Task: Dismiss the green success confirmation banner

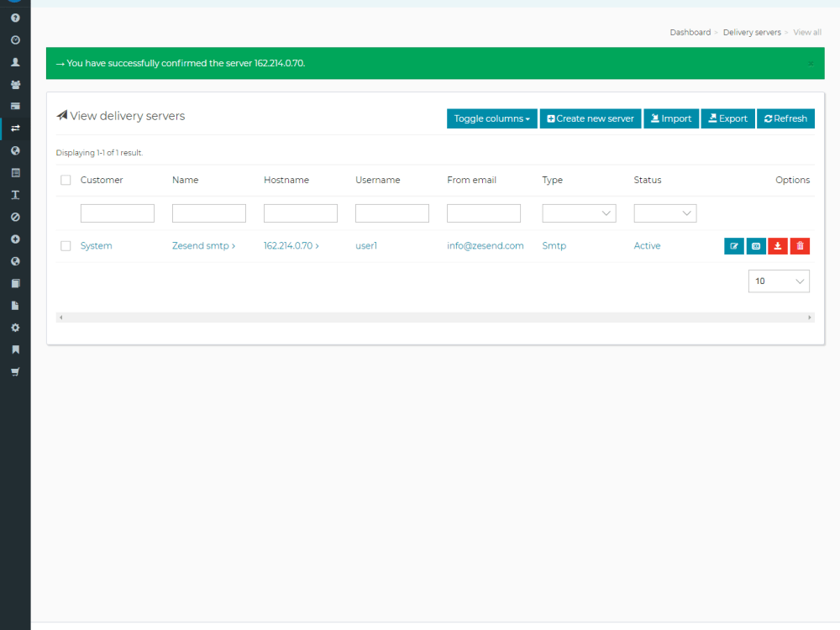Action: [811, 63]
